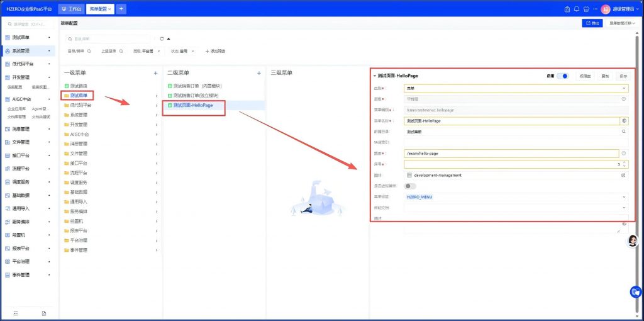The height and width of the screenshot is (321, 644).
Task: Increase the 序号 stepper value
Action: click(x=624, y=162)
